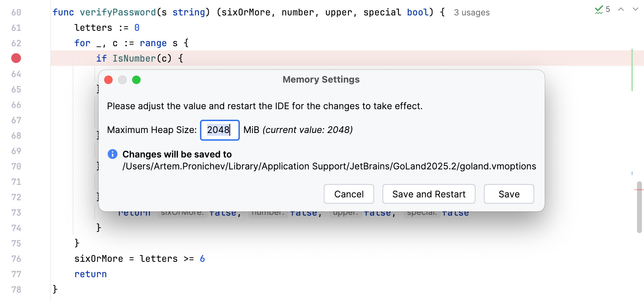Click the green zoom button of the dialog
Viewport: 644px width, 301px height.
coord(136,80)
